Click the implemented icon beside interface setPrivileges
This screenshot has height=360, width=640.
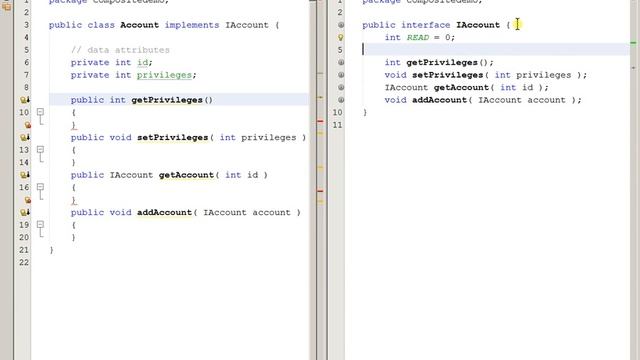[x=341, y=75]
